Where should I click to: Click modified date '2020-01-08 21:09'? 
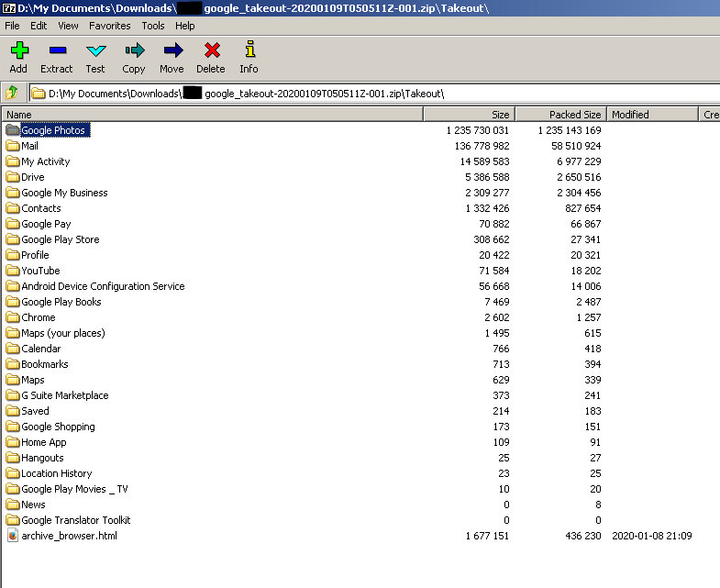651,536
